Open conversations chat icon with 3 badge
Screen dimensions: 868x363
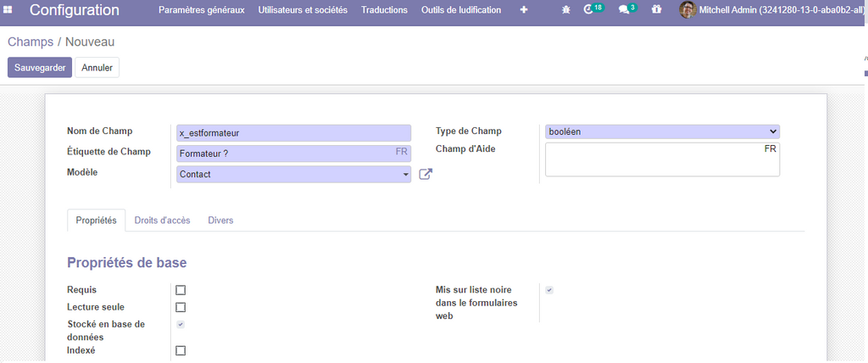624,10
